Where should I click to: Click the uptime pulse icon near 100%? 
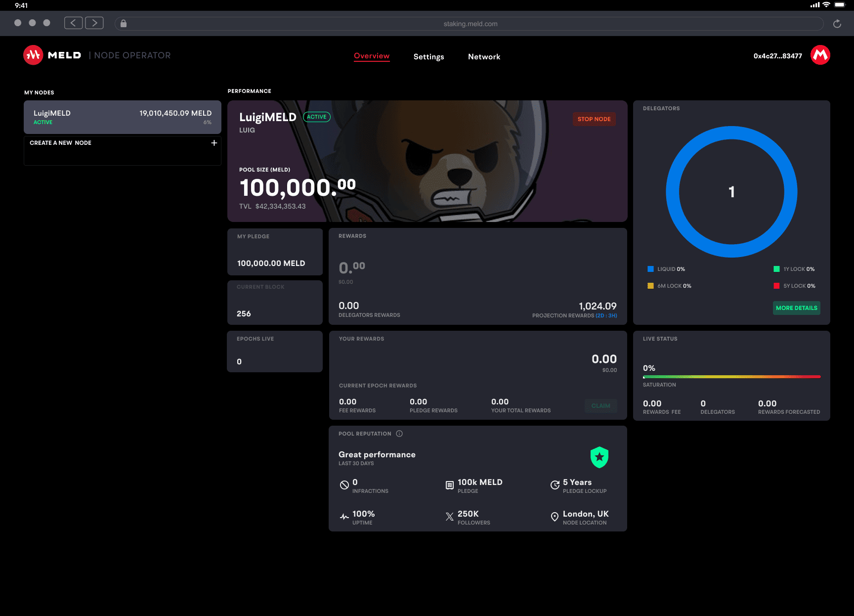344,517
